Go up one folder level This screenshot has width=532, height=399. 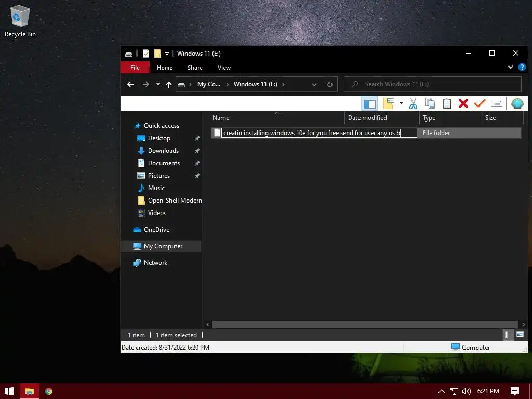[169, 85]
